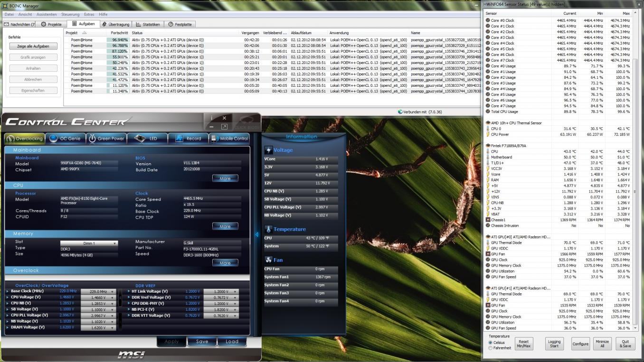
Task: Click More in the Mainboard section
Action: 225,178
